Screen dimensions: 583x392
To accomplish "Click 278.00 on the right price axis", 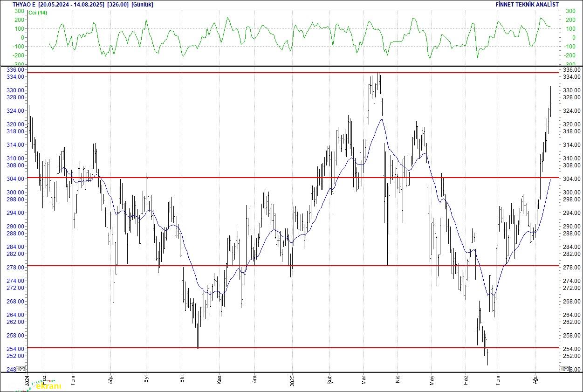I will [572, 268].
